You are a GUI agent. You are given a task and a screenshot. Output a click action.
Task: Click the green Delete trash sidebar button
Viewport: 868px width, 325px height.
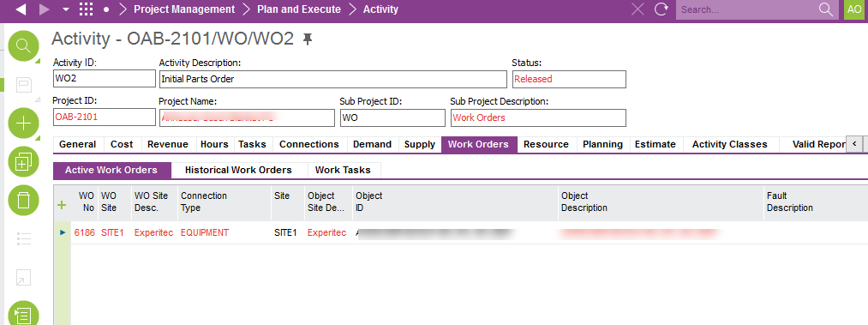pyautogui.click(x=24, y=201)
